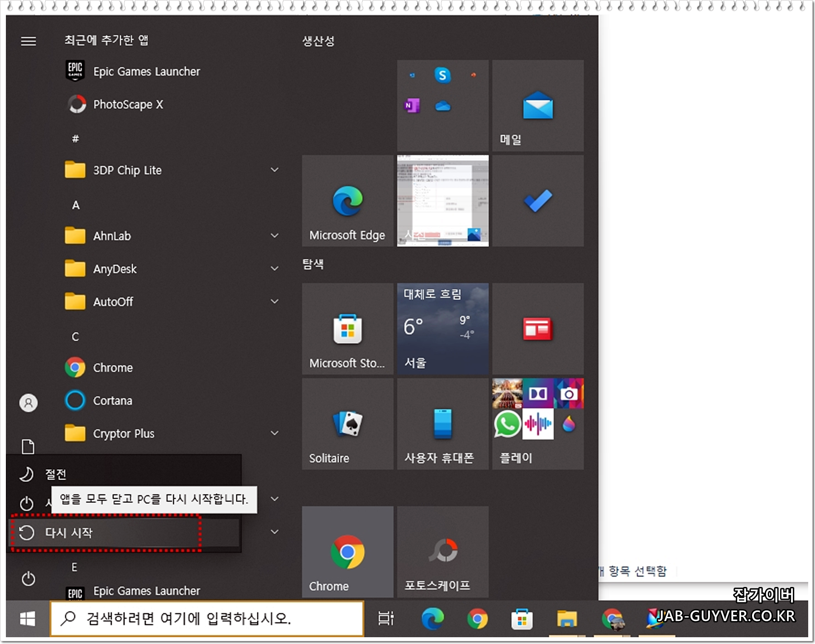Open the Dolby icon in the 플레이 tile
Viewport: 815px width, 644px height.
[538, 394]
